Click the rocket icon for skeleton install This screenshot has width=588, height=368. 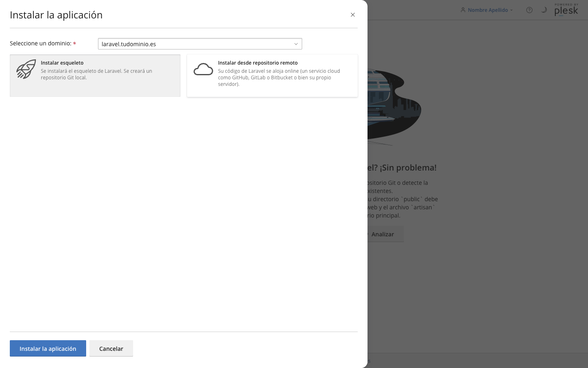pos(26,69)
